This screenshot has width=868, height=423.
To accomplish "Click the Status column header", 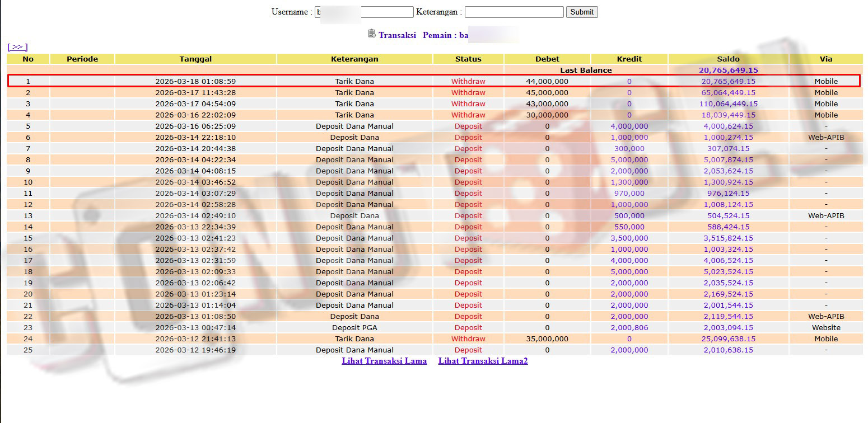I will [x=468, y=59].
